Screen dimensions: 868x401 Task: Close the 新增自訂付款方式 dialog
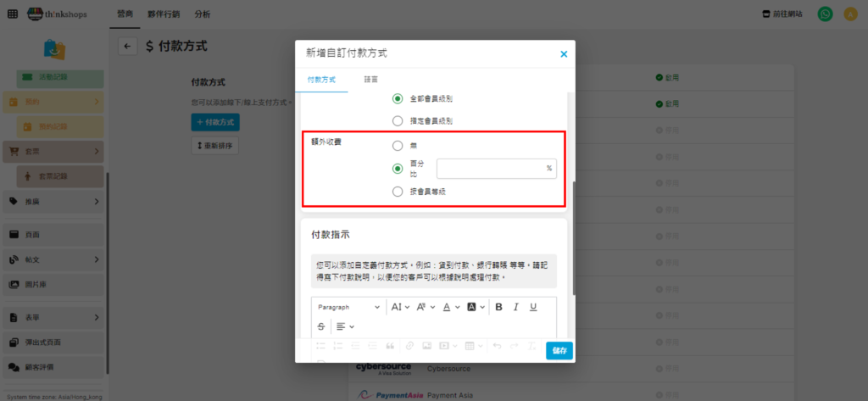point(564,54)
